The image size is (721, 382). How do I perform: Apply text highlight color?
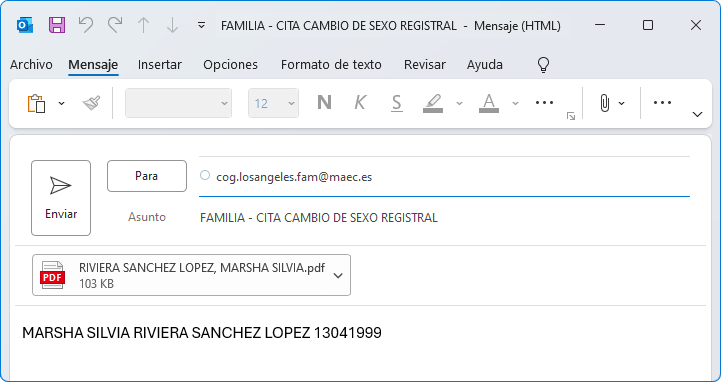click(433, 103)
